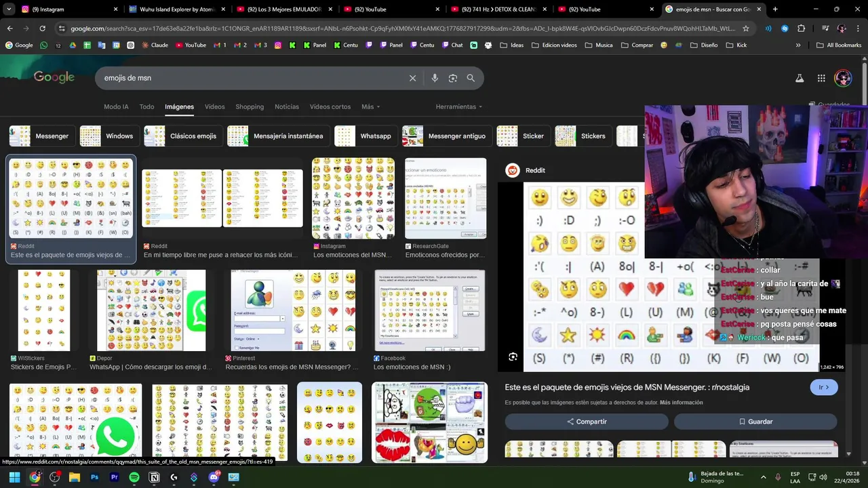Open Edicion videos bookmark folder
Screen dimensions: 868x488
(554, 45)
